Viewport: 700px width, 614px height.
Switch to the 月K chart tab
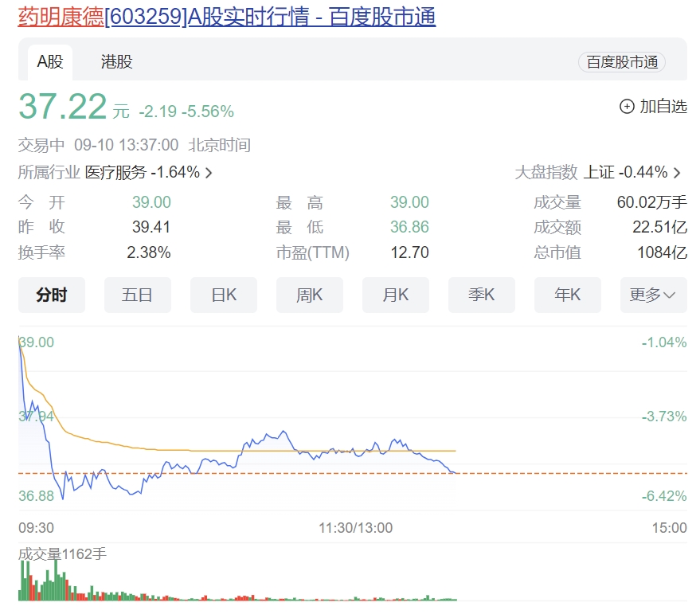(x=396, y=295)
